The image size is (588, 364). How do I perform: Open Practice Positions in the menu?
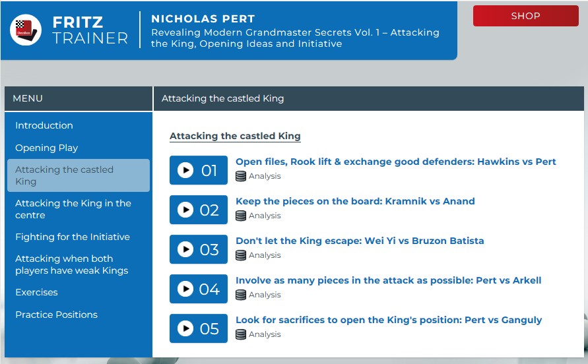(x=56, y=315)
